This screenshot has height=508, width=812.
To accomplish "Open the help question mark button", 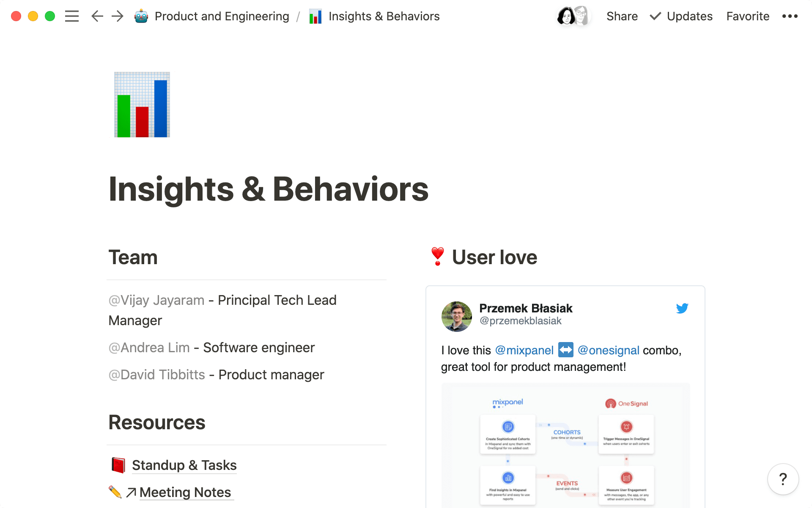I will pos(783,479).
